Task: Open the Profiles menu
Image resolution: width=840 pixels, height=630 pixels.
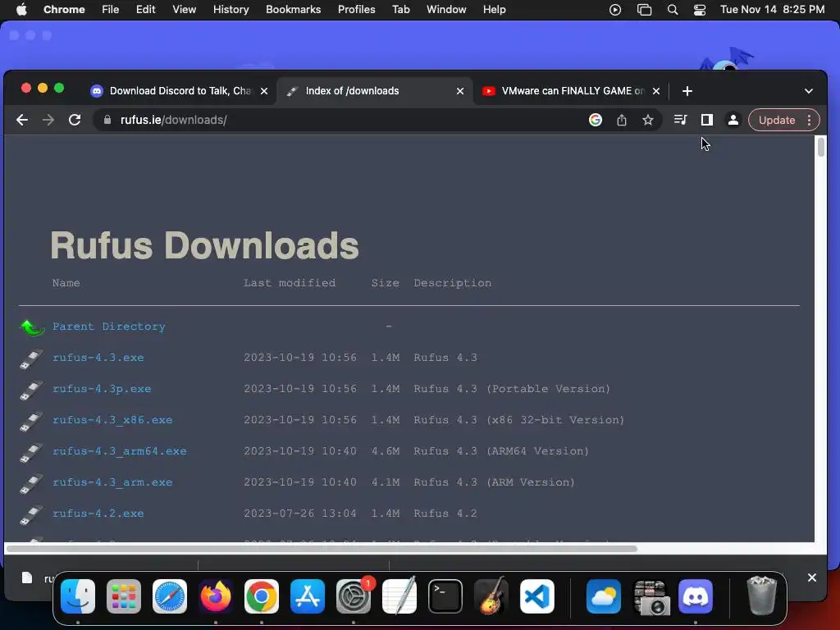Action: [x=356, y=10]
